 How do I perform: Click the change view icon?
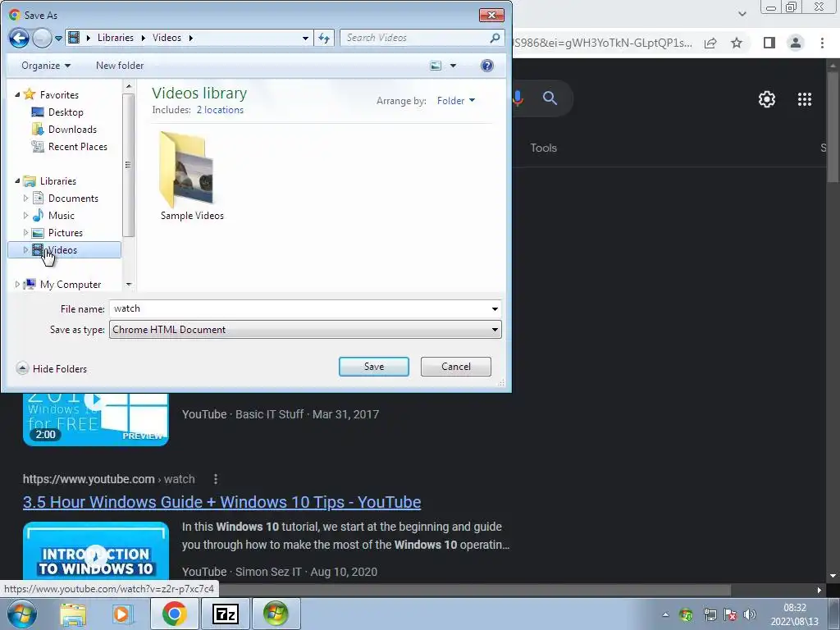pos(436,66)
